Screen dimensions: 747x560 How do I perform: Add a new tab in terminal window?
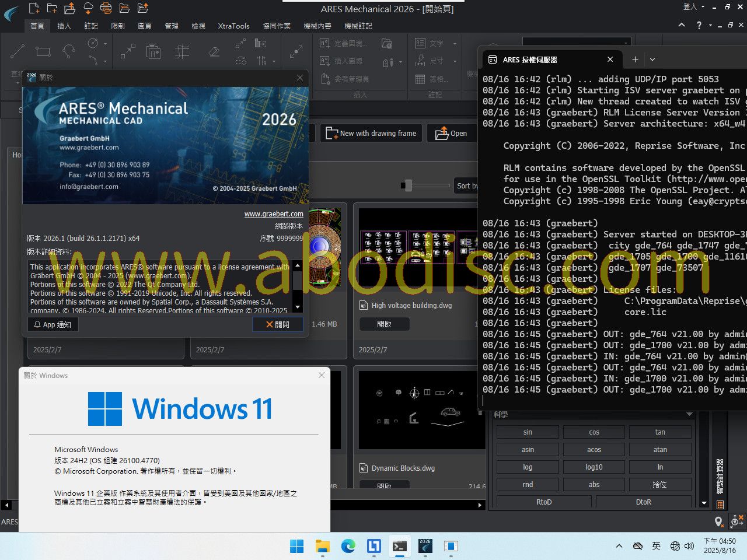[x=635, y=59]
